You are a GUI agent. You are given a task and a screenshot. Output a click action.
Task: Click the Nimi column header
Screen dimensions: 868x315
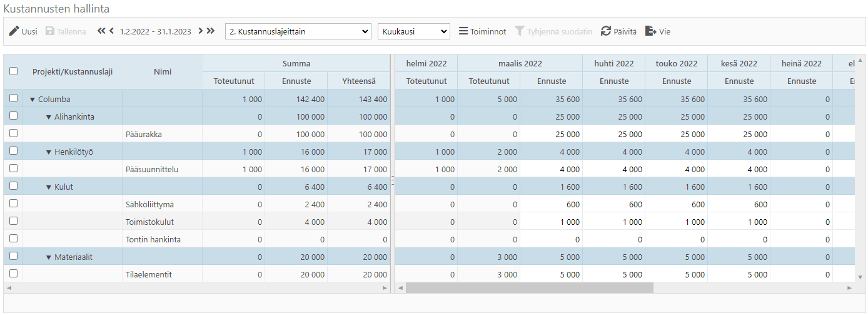click(x=162, y=71)
